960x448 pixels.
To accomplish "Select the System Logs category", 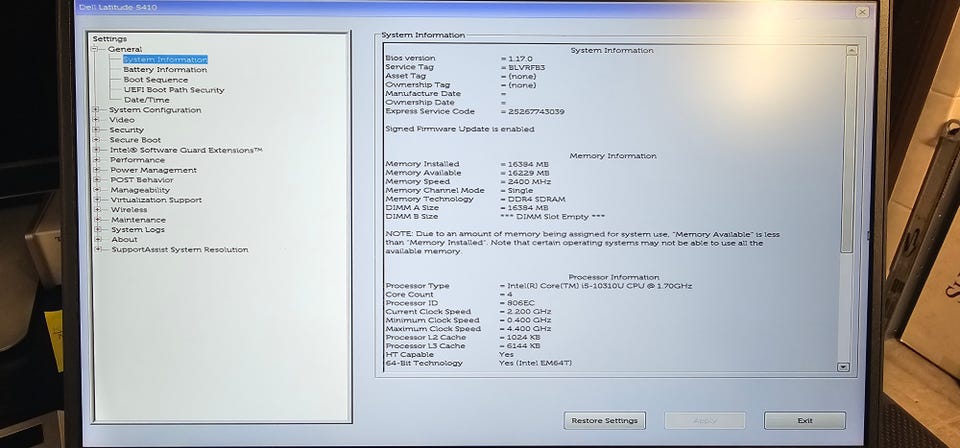I will [138, 230].
